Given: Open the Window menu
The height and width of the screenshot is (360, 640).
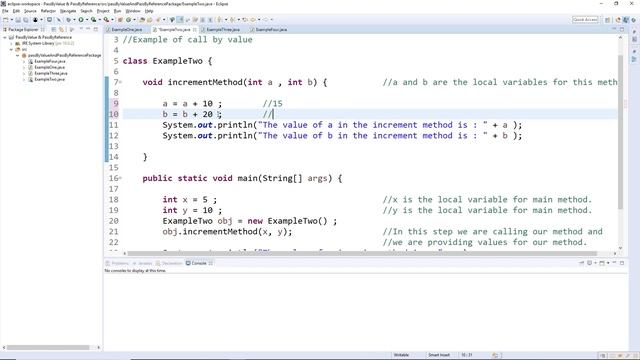Looking at the screenshot, I should (133, 11).
